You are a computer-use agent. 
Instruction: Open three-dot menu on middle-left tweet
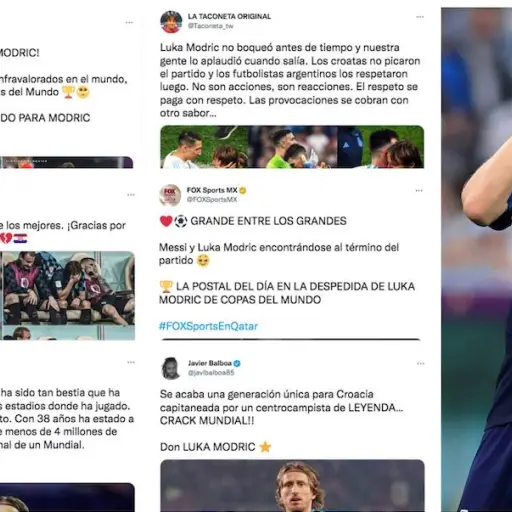pyautogui.click(x=131, y=195)
